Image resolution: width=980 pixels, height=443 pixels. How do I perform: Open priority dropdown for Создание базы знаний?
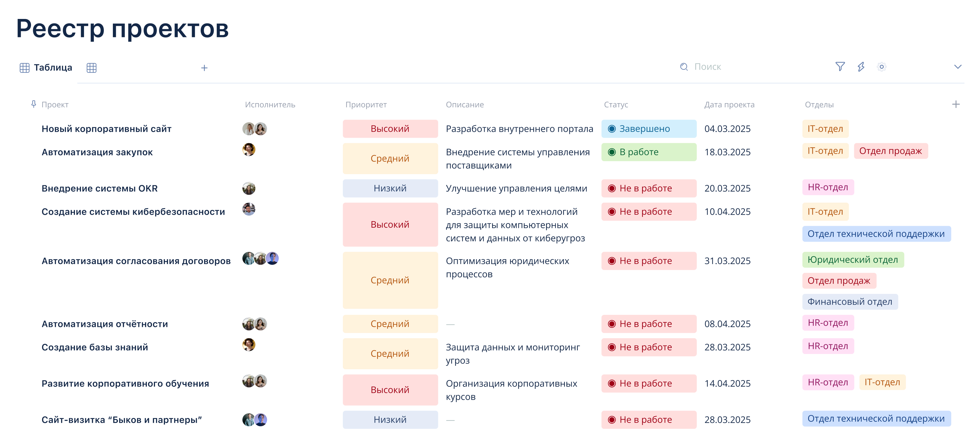pyautogui.click(x=390, y=353)
